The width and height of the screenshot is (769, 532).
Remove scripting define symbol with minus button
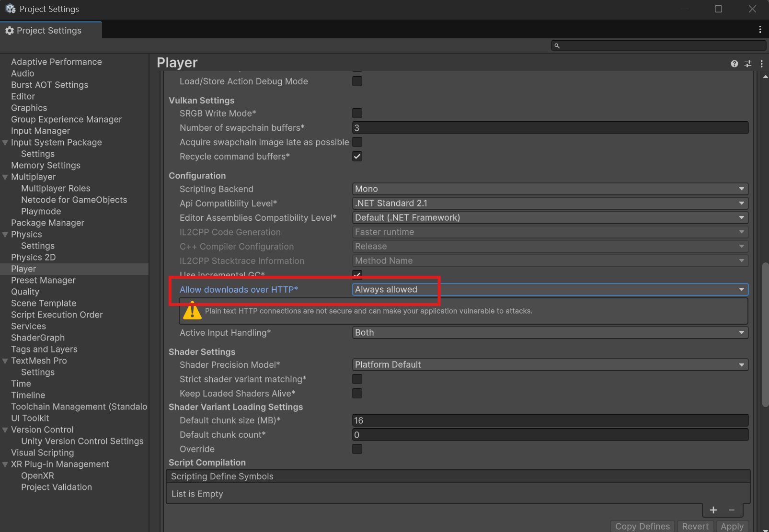pos(732,510)
